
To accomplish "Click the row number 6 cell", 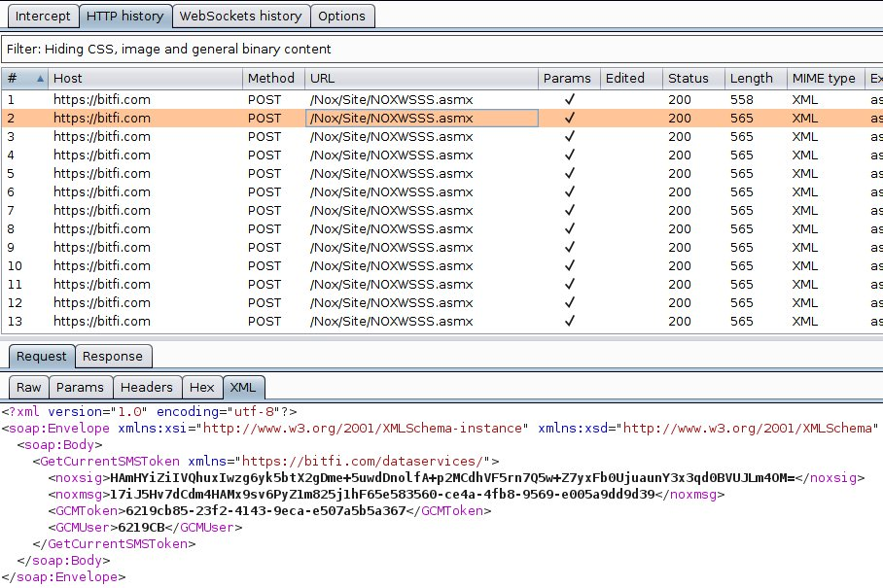I will (x=11, y=191).
